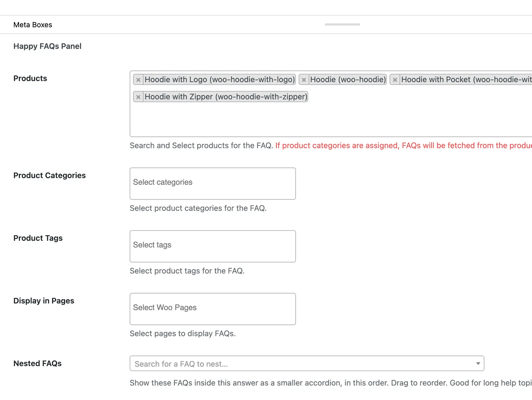This screenshot has height=400, width=532.
Task: Click the red product categories warning text
Action: pos(404,145)
